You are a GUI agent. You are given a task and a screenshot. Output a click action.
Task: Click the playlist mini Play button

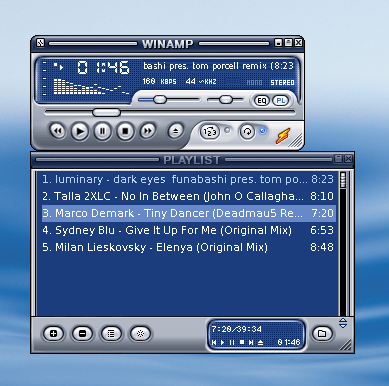[223, 342]
